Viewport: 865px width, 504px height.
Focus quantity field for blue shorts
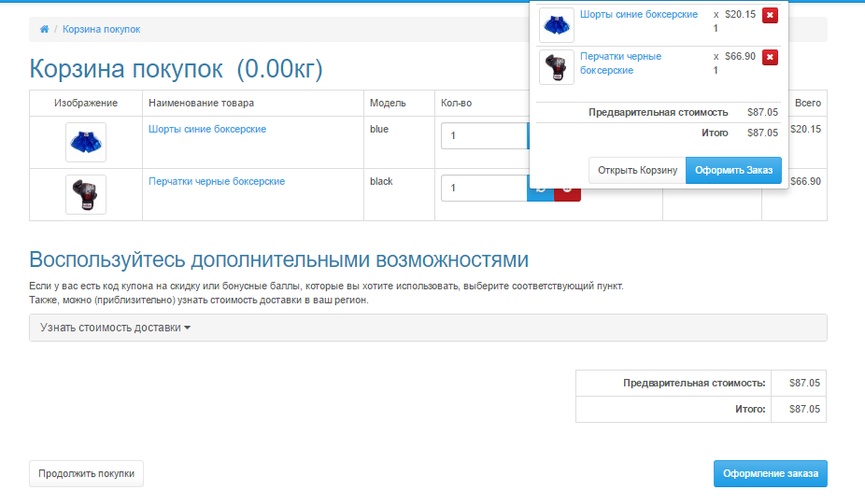click(485, 135)
